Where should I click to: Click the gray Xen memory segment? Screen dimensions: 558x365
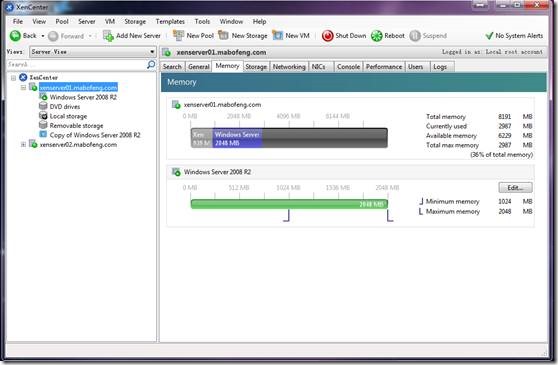click(x=202, y=138)
